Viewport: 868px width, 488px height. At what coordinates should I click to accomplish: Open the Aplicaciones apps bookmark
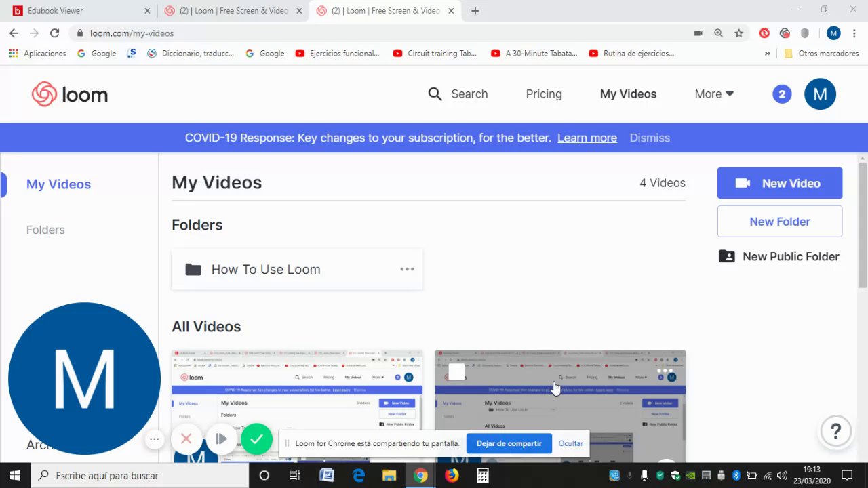click(x=38, y=53)
